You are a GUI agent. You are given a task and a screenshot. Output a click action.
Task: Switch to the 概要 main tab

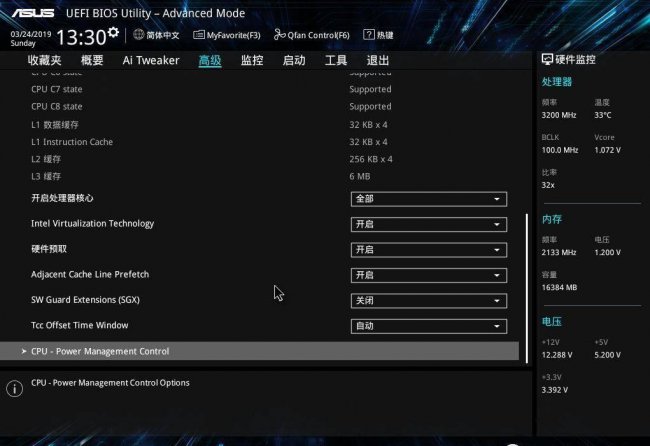click(92, 61)
